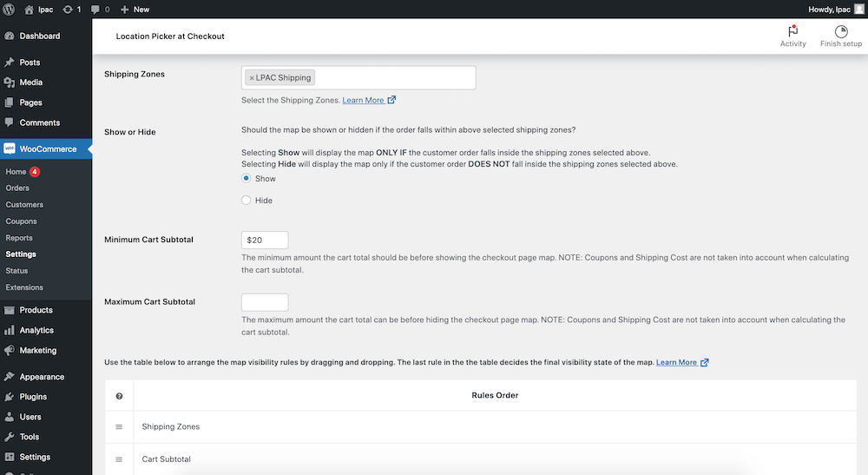Open the lpac site home icon
Screen dimensions: 868x475
[30, 10]
